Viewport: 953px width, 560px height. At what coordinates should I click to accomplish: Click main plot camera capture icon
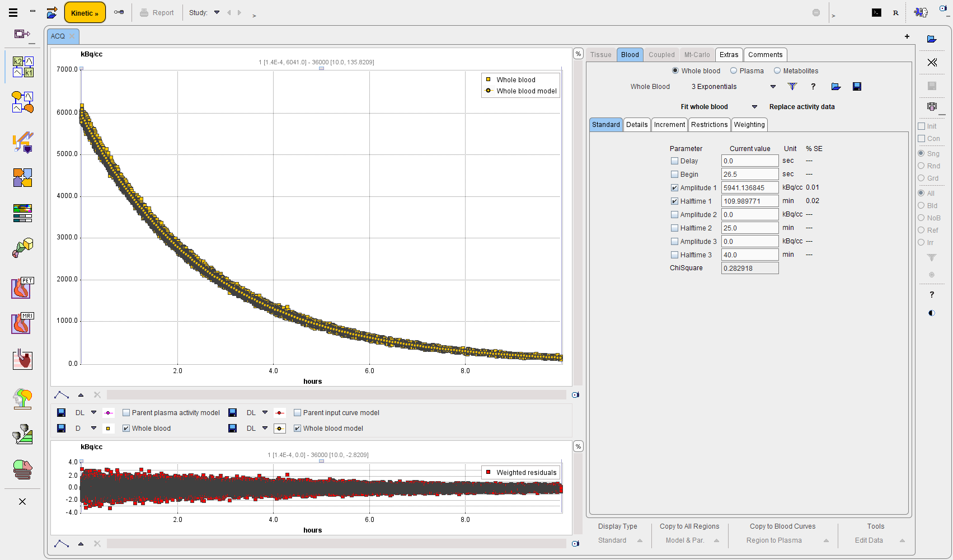[x=575, y=395]
